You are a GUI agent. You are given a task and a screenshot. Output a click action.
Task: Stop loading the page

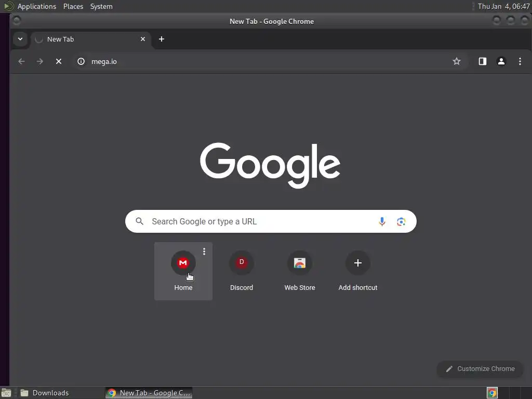tap(59, 61)
